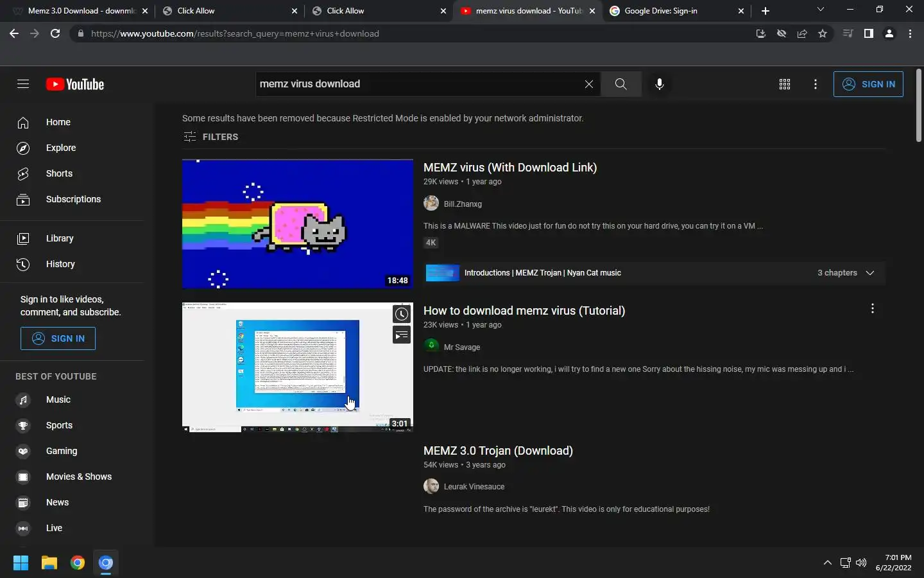The height and width of the screenshot is (578, 924).
Task: Expand the 3 chapters chevron
Action: pyautogui.click(x=870, y=273)
